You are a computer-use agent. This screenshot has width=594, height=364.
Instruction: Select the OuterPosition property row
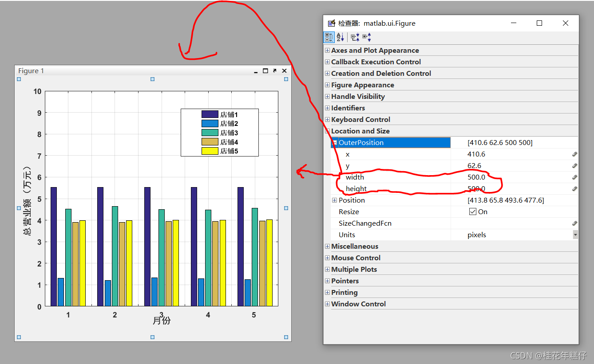coord(454,143)
